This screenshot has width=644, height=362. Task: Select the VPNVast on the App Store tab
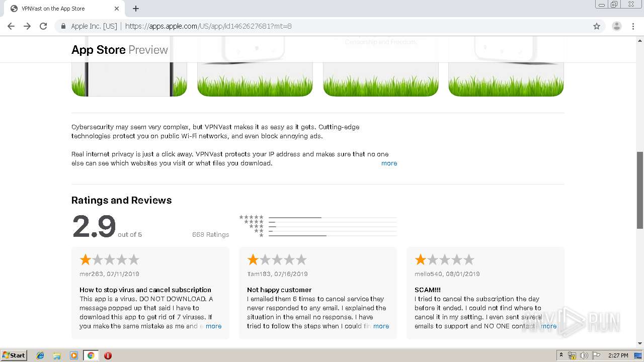[x=65, y=9]
